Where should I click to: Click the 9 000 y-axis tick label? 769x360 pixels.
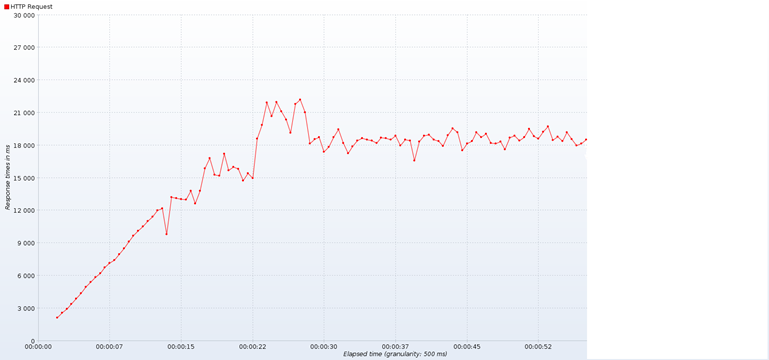tap(26, 243)
